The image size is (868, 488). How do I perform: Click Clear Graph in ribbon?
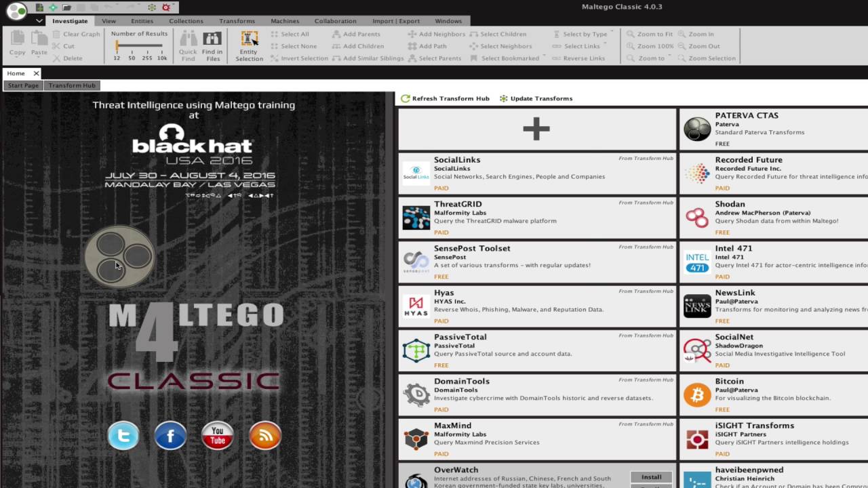tap(76, 34)
